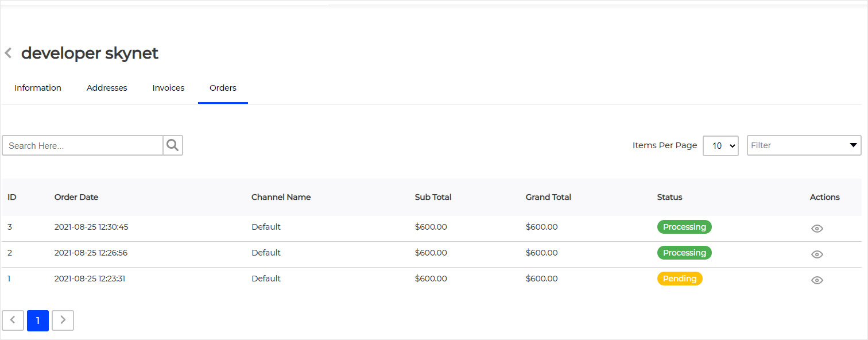This screenshot has width=868, height=340.
Task: Open the Items Per Page dropdown
Action: point(720,146)
